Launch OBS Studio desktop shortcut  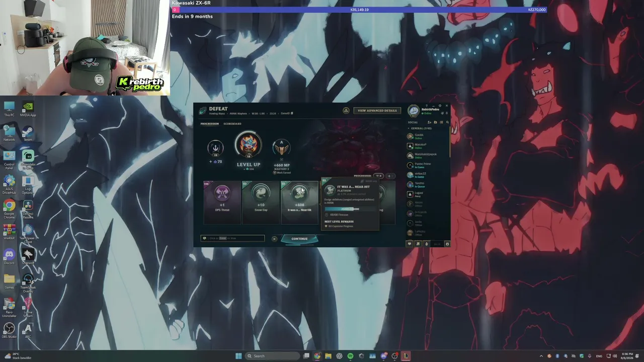(9, 330)
